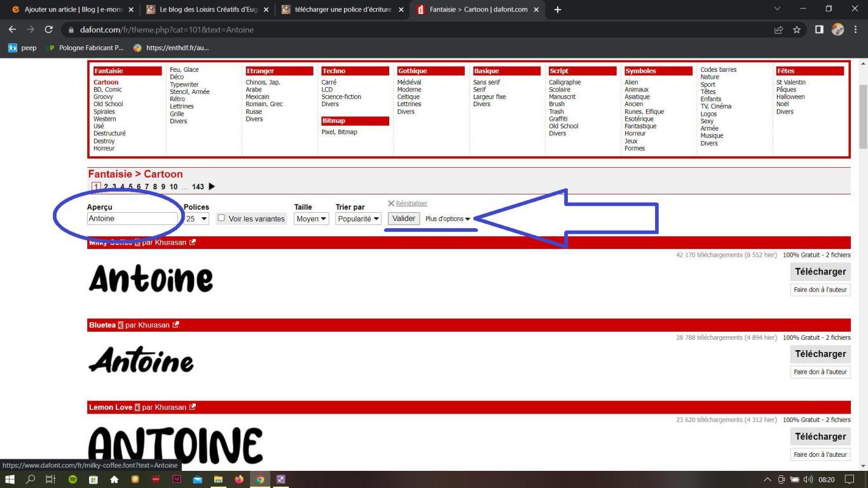The image size is (868, 488).
Task: Open Lemon Love author's external site icon
Action: coord(193,407)
